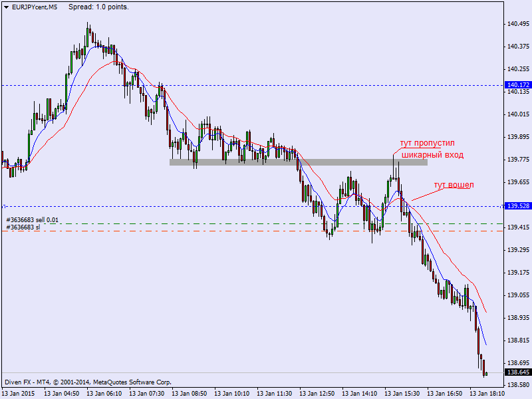This screenshot has height=399, width=532.
Task: Click the price scale value 138.695
Action: pyautogui.click(x=518, y=363)
